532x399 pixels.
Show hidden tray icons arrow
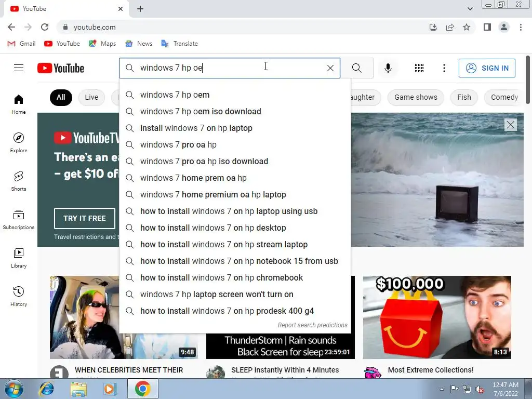click(442, 389)
